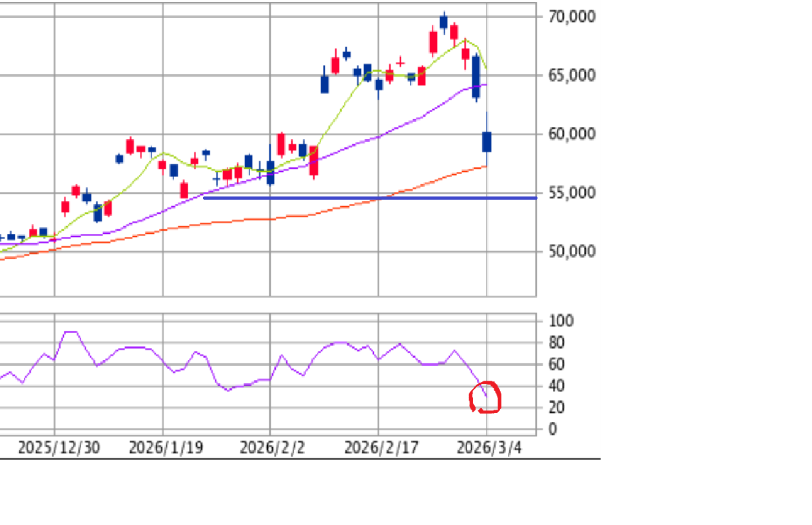Click the 100 oscillator scale label
Screen dimensions: 812x525
[559, 321]
